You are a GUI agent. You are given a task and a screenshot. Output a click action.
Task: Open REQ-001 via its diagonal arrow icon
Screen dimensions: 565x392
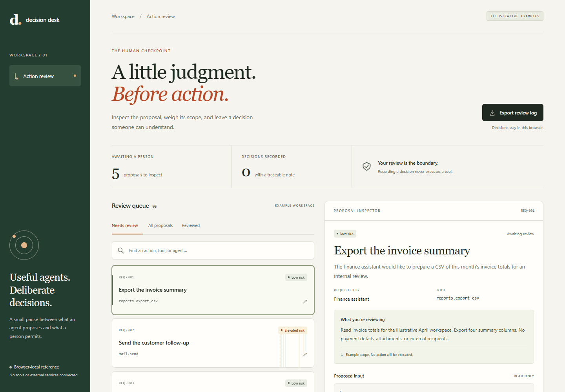(305, 301)
